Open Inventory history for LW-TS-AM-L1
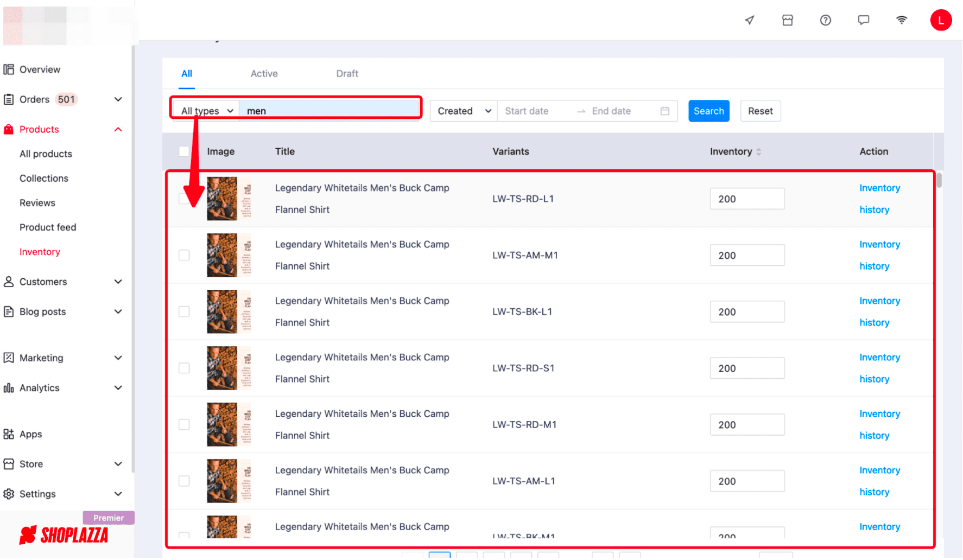 click(x=879, y=481)
